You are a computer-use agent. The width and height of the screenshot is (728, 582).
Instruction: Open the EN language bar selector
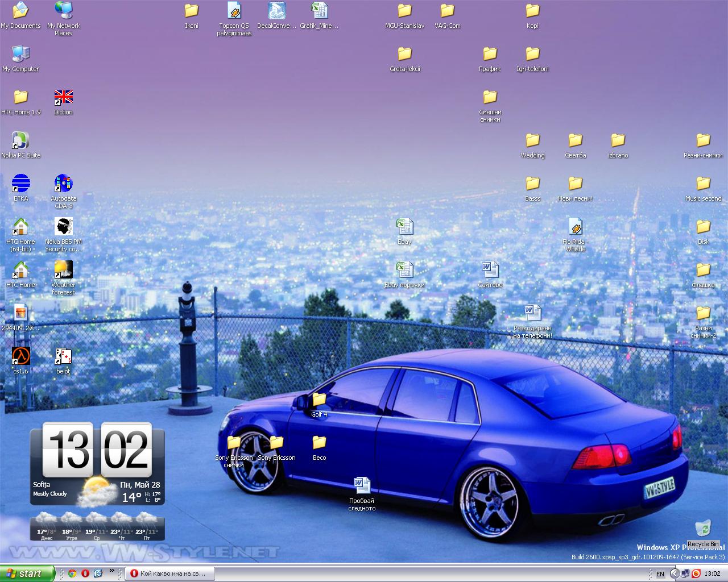660,574
